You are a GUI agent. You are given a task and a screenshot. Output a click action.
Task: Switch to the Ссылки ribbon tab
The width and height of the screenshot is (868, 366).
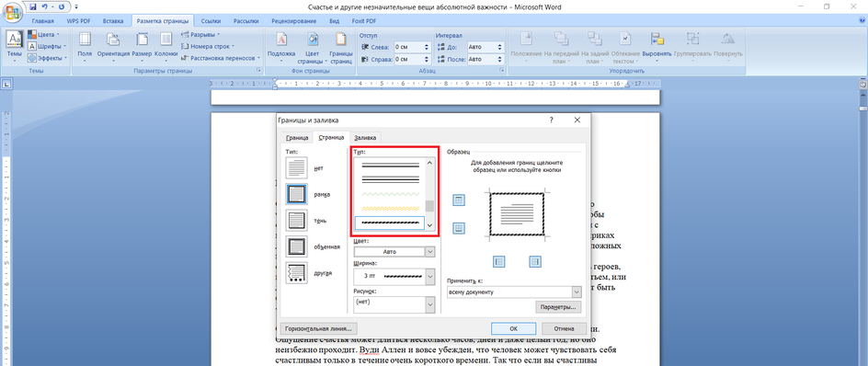click(x=211, y=21)
